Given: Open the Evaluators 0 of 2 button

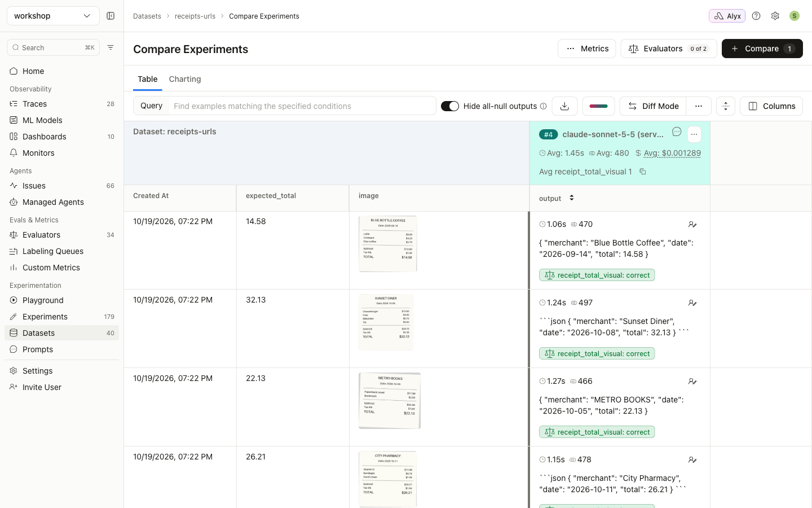Looking at the screenshot, I should (x=669, y=49).
